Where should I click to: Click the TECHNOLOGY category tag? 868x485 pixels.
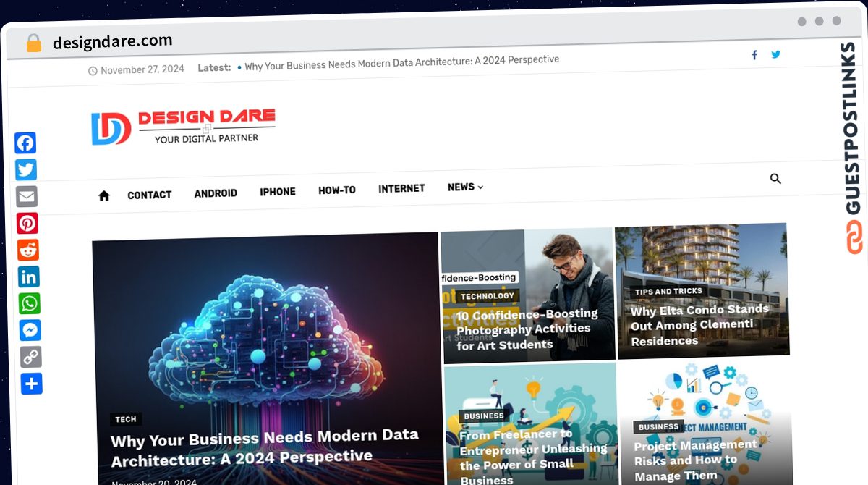click(488, 295)
